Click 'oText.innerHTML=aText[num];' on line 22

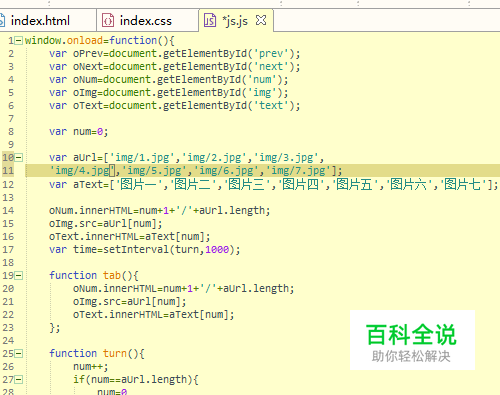tap(154, 315)
